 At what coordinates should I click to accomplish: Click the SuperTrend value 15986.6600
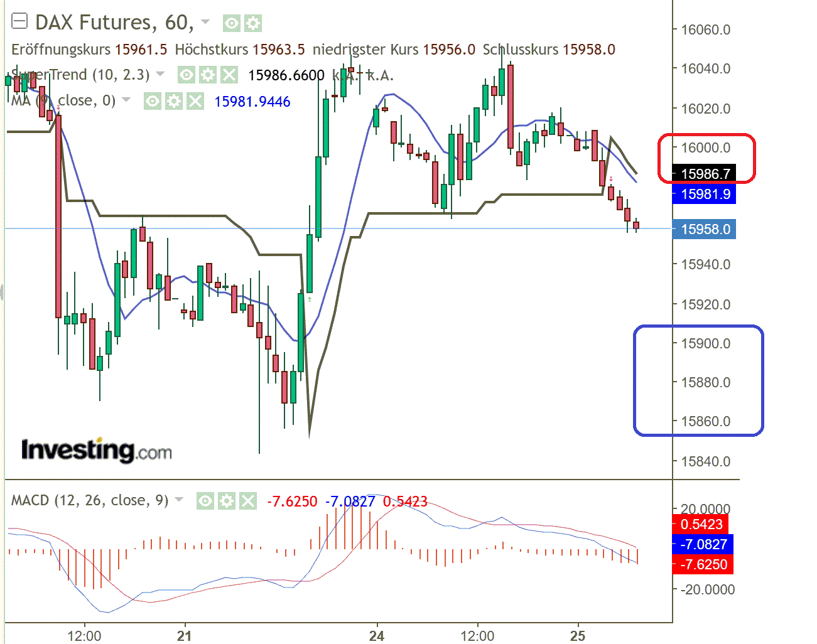286,75
